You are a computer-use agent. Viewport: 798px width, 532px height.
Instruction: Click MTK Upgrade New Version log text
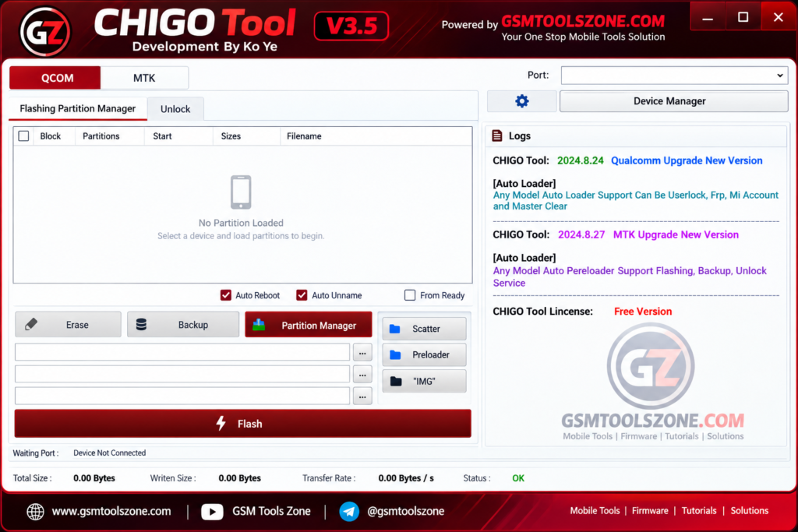(676, 234)
